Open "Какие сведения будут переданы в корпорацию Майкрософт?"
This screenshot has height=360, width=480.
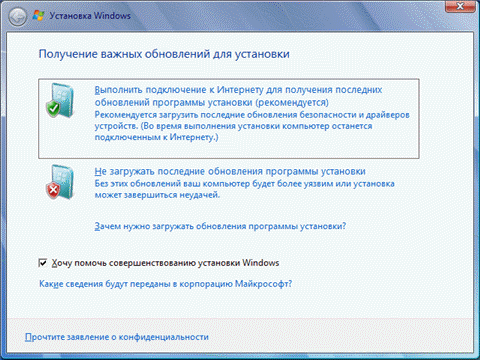coord(166,284)
